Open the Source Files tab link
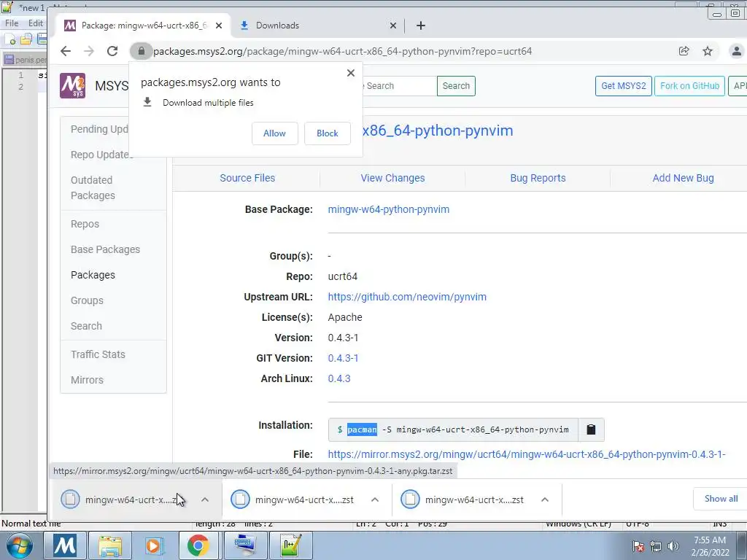Image resolution: width=747 pixels, height=560 pixels. 247,178
